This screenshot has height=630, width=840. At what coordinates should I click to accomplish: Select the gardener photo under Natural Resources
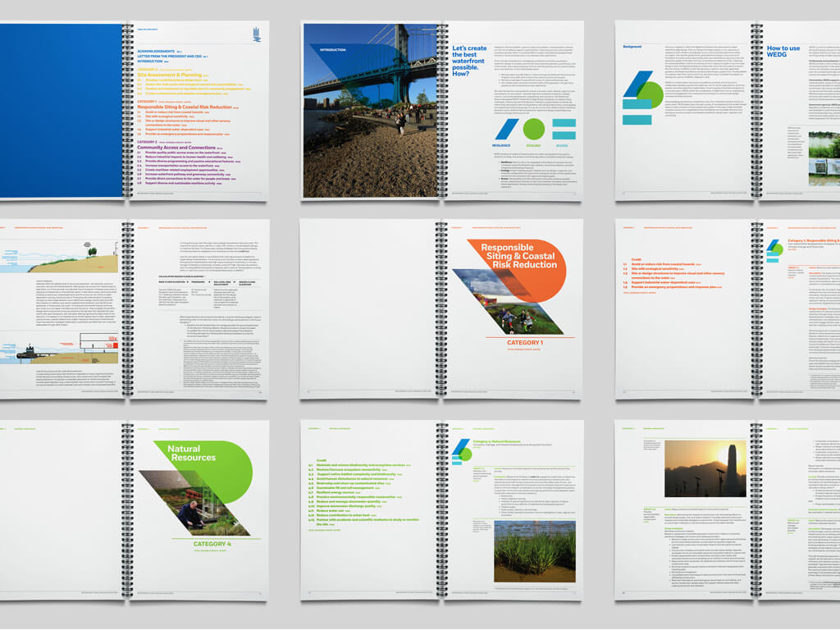[194, 503]
